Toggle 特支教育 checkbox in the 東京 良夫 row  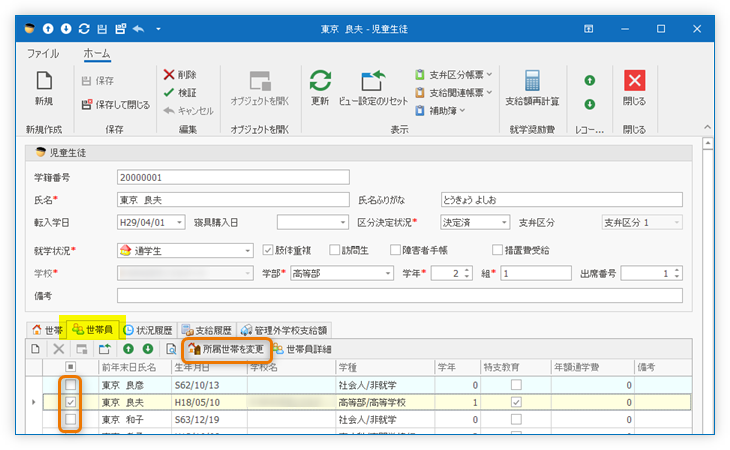[516, 402]
